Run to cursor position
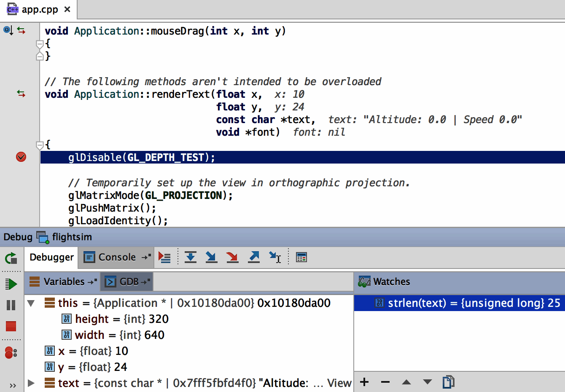The width and height of the screenshot is (565, 392). [x=275, y=257]
